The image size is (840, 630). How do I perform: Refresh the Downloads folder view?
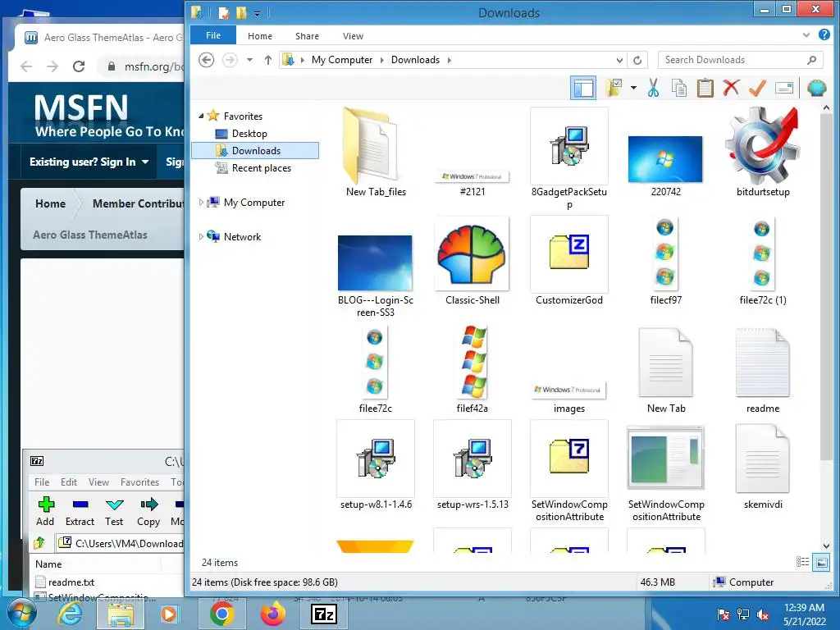637,60
